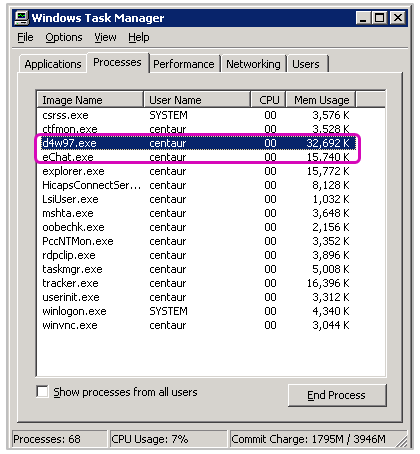Viewport: 420px width, 454px height.
Task: Click the CPU Usage: 7% status entry
Action: (x=168, y=439)
